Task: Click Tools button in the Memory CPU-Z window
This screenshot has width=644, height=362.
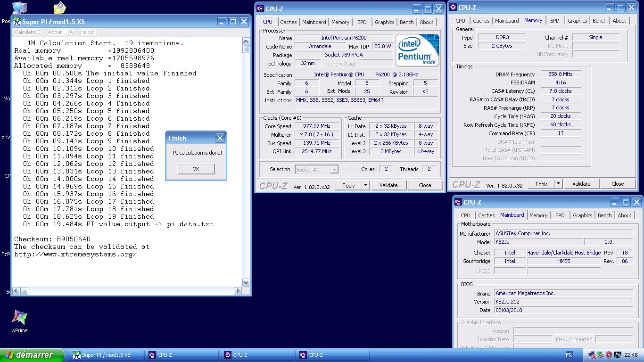Action: [x=541, y=184]
